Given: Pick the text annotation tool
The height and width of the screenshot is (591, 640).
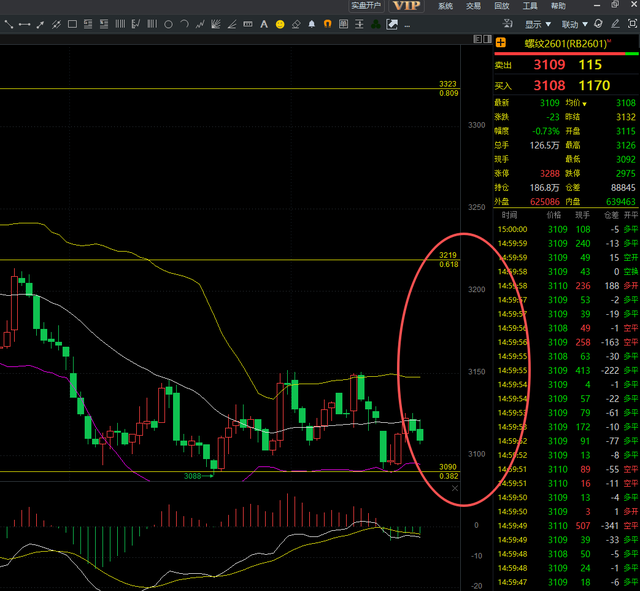Looking at the screenshot, I should tap(264, 24).
